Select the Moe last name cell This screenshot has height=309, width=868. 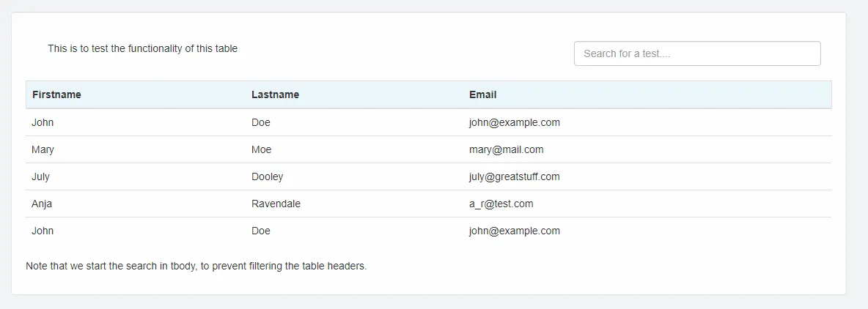coord(261,149)
